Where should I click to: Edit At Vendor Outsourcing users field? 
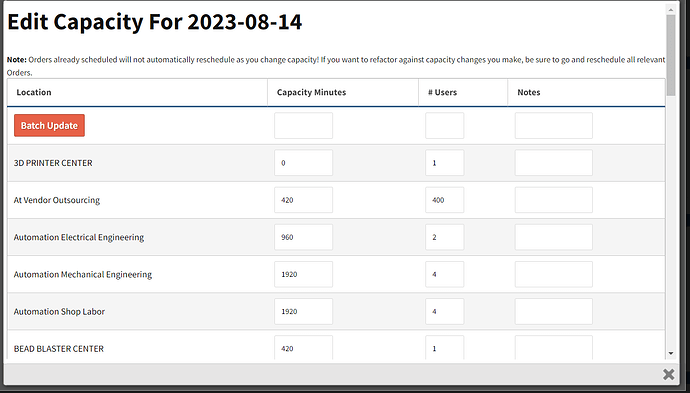[444, 200]
